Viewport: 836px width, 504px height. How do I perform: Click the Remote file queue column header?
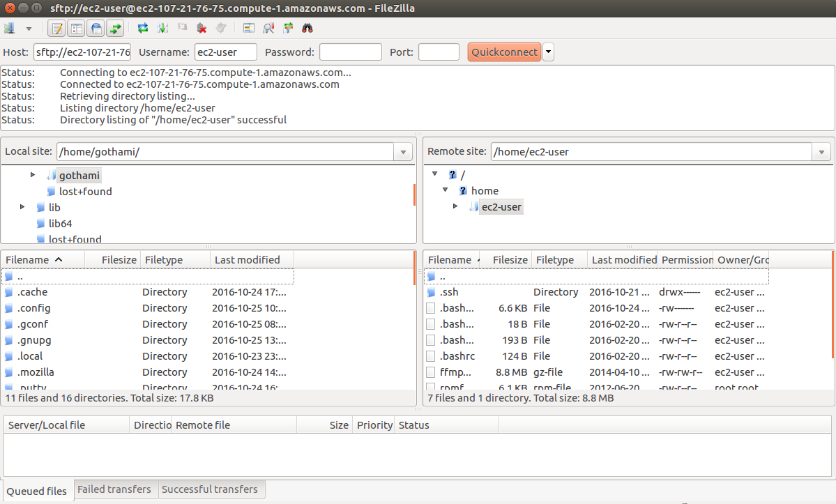pos(234,425)
